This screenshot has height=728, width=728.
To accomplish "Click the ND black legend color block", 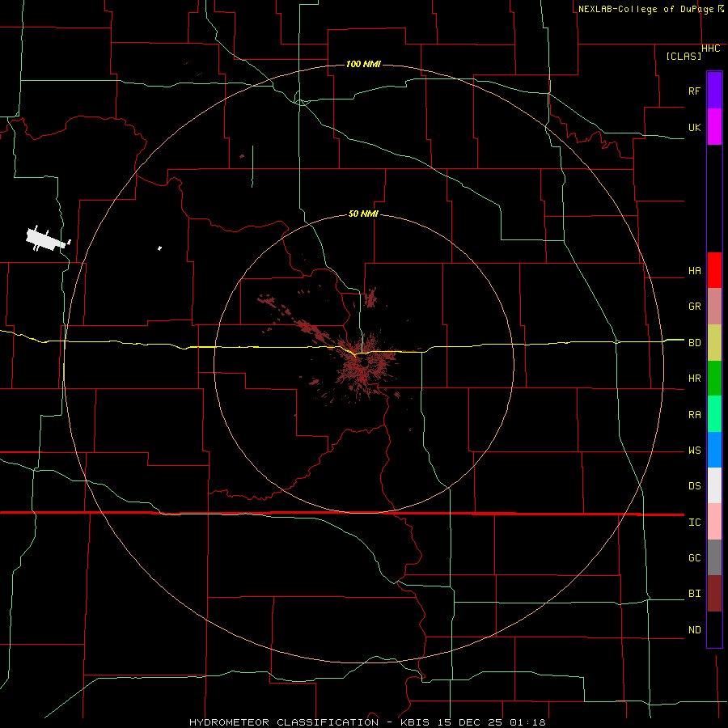I will pyautogui.click(x=714, y=629).
